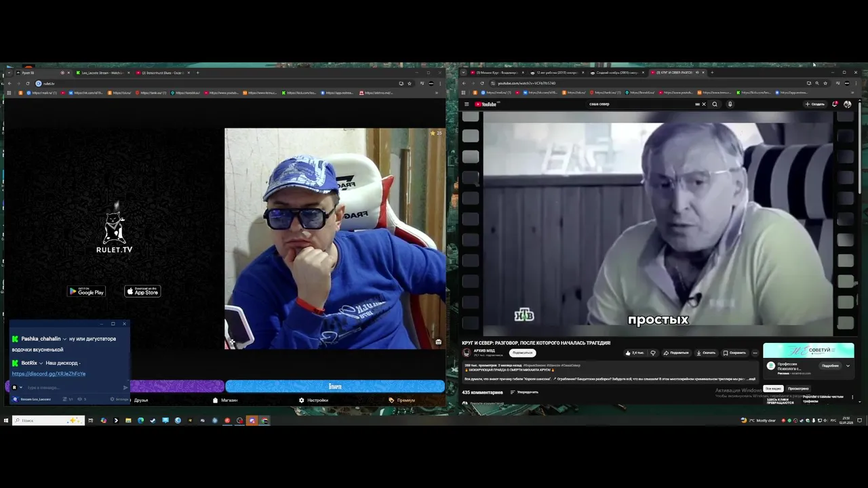Open YouTube hamburger guide menu
Viewport: 868px width, 488px height.
(x=467, y=104)
